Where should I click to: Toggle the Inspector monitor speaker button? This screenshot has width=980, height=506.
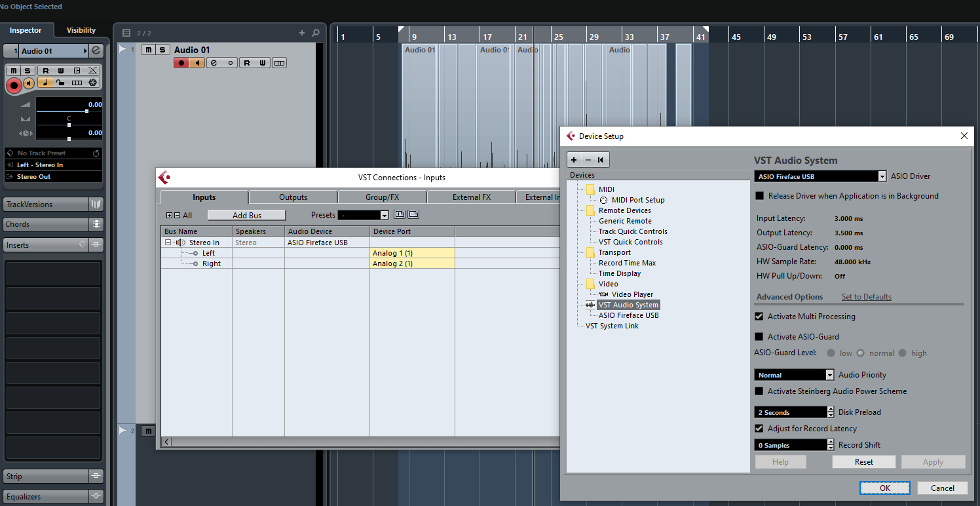pyautogui.click(x=29, y=83)
